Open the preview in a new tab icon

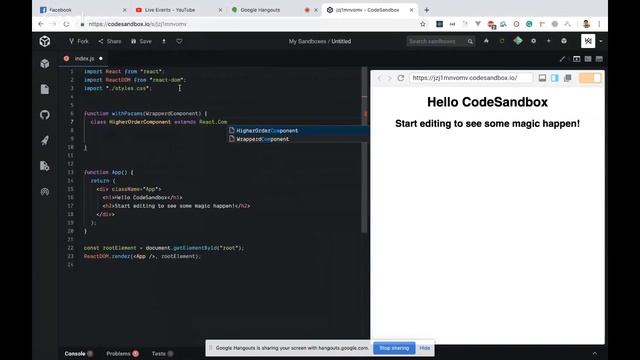(x=568, y=78)
